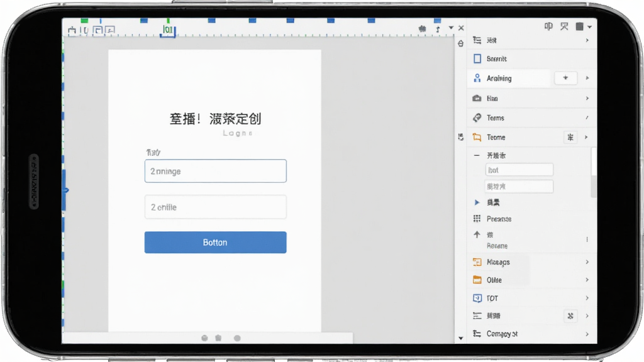This screenshot has height=362, width=644.
Task: Click the orange icon beside Masaps
Action: click(477, 262)
